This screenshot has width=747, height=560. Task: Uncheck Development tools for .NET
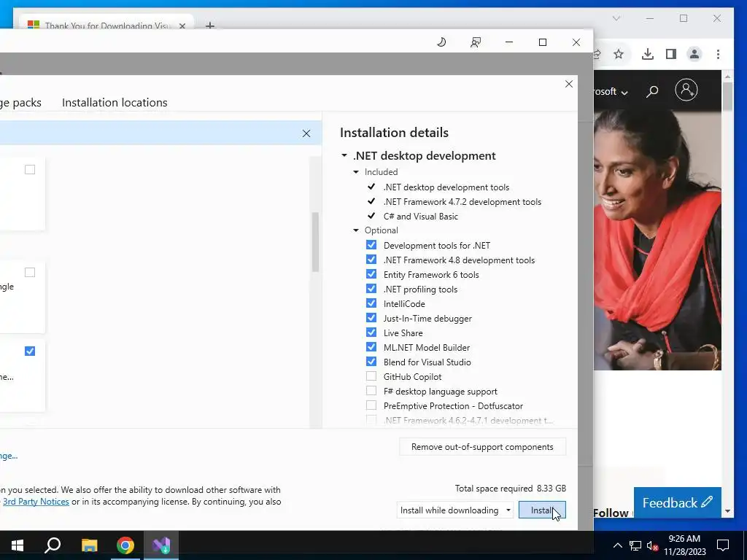(371, 245)
